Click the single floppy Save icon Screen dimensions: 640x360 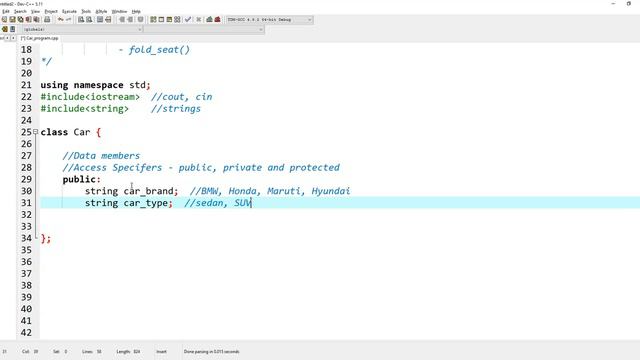(x=12, y=20)
